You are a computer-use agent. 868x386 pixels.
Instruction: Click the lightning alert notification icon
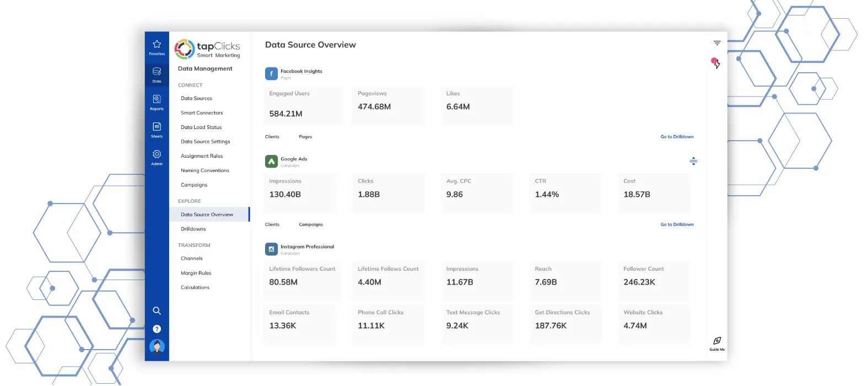click(716, 63)
